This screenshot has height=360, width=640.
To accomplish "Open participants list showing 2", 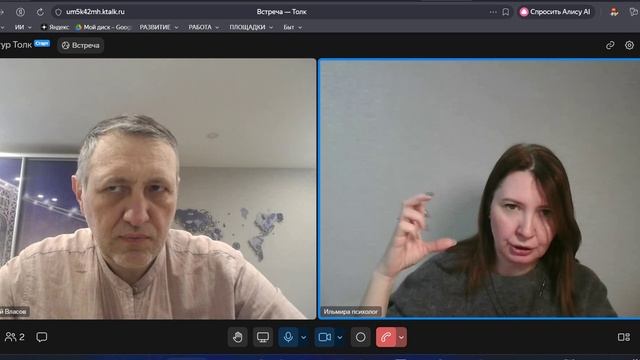I will click(15, 337).
